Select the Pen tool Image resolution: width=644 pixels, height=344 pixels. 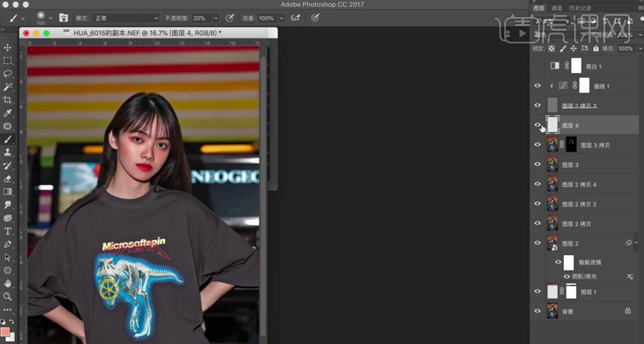(x=7, y=245)
